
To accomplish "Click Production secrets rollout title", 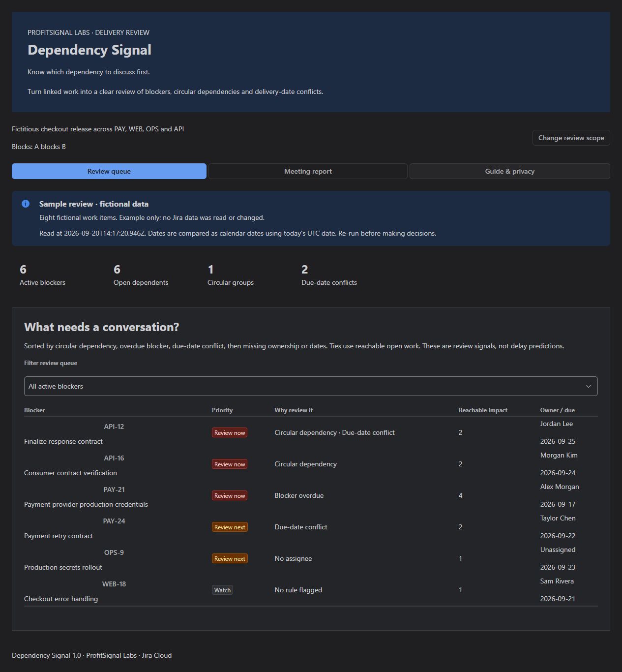I will [x=63, y=567].
